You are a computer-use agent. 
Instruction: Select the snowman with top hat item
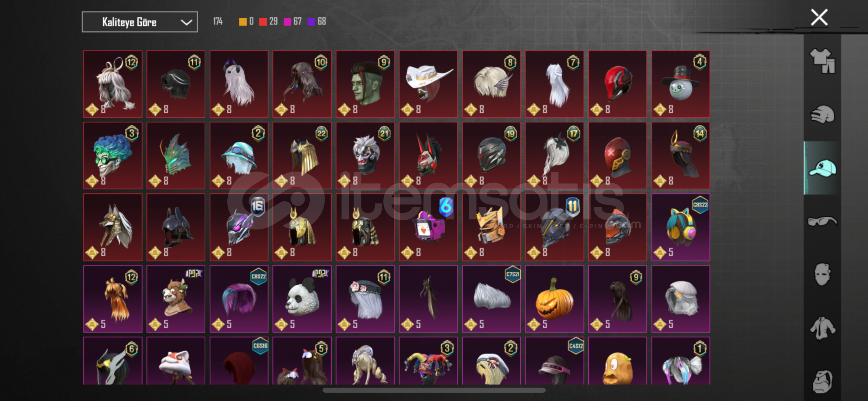pos(680,84)
